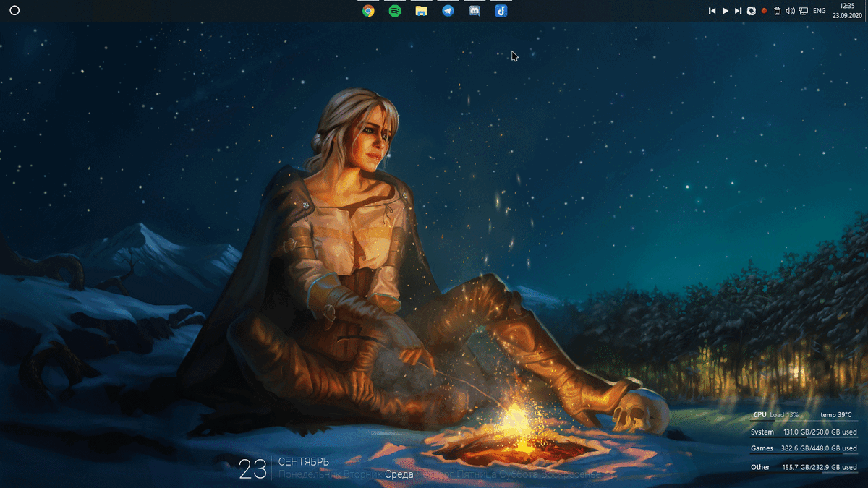This screenshot has height=488, width=868.
Task: Open File Explorer from the taskbar
Action: 421,11
